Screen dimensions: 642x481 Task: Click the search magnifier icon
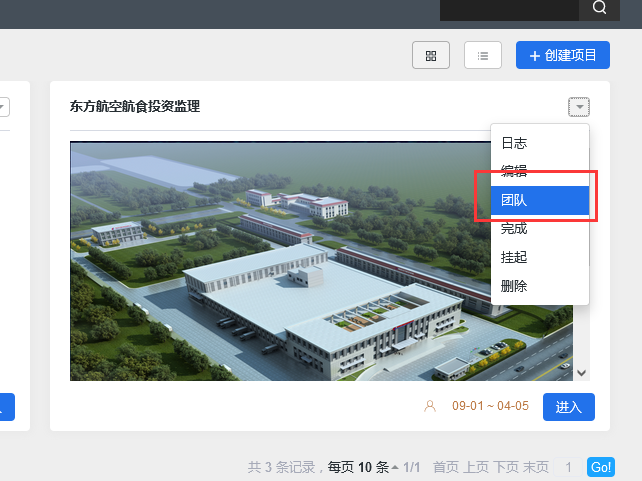point(599,8)
